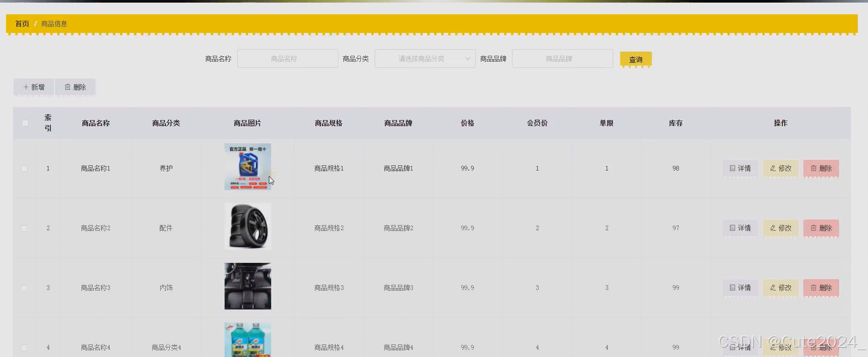Viewport: 868px width, 357px height.
Task: Toggle the select-all header checkbox
Action: [25, 123]
